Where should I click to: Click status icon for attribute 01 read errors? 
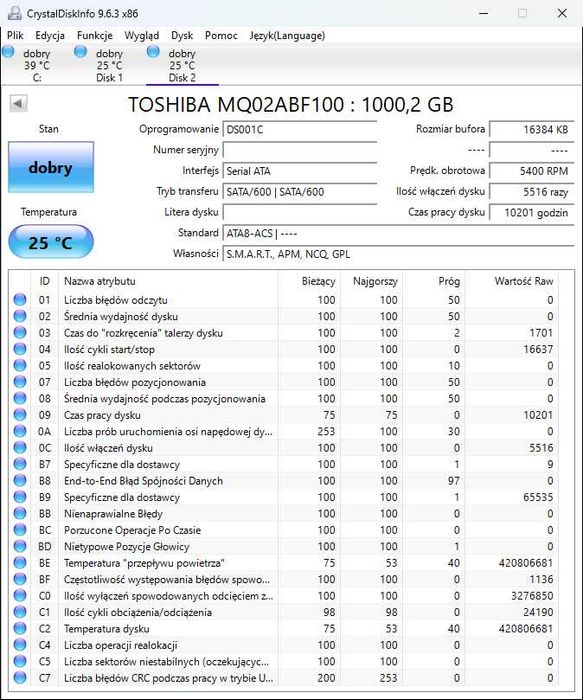(x=20, y=300)
